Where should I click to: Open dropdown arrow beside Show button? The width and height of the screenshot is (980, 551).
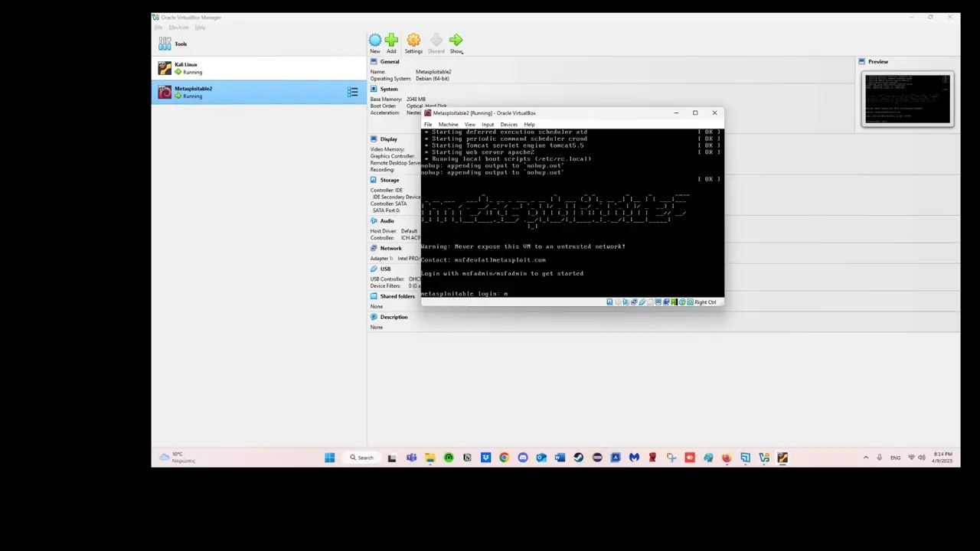point(462,51)
